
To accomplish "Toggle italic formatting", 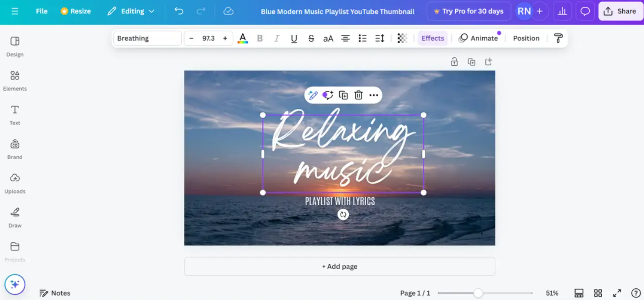I will [277, 38].
